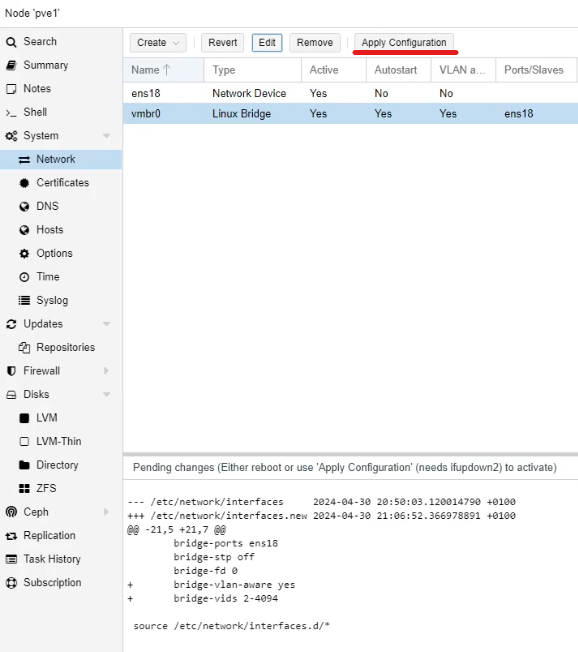Screen dimensions: 578x652
Task: Open the Syslog menu entry
Action: pyautogui.click(x=61, y=300)
